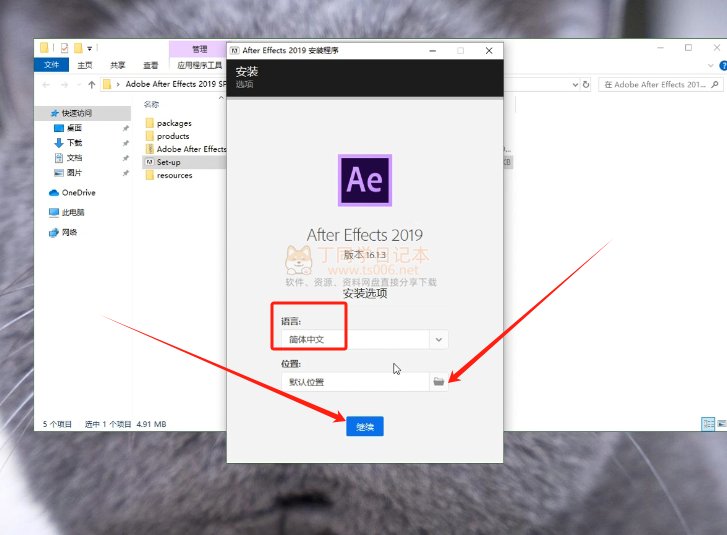Click the 名称 column header
The image size is (727, 535).
[x=151, y=104]
